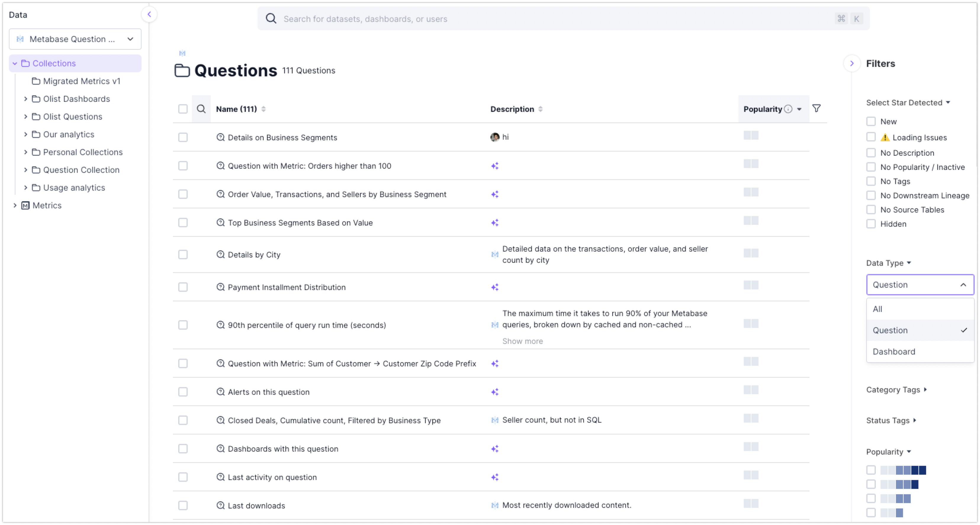Image resolution: width=980 pixels, height=525 pixels.
Task: Click the table search magnifier icon
Action: 201,109
